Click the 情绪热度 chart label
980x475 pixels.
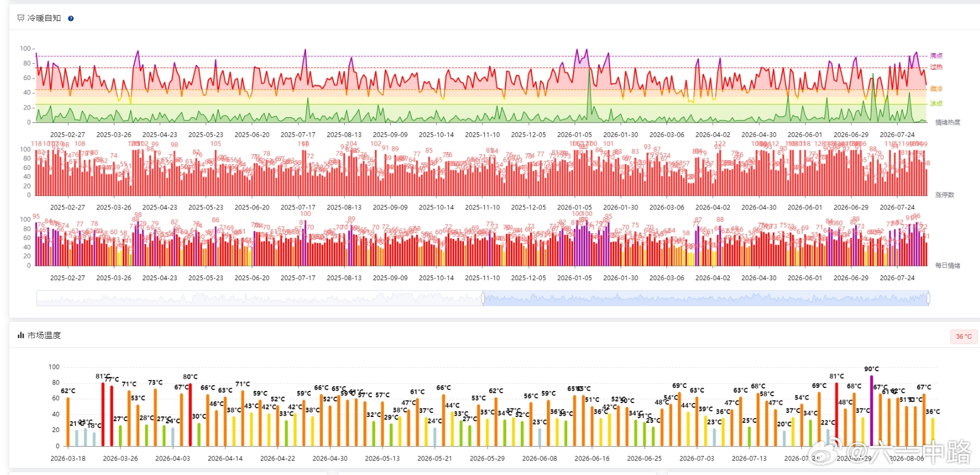pyautogui.click(x=947, y=122)
